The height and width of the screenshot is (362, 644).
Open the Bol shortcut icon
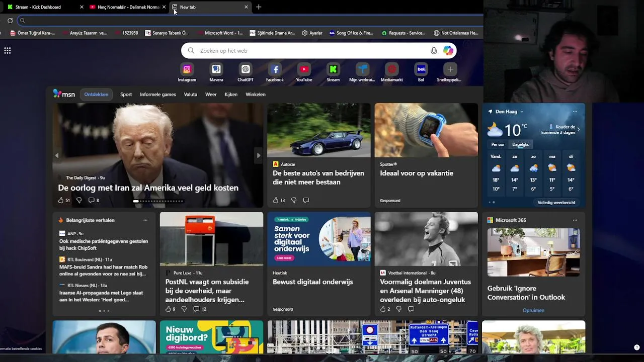(421, 69)
